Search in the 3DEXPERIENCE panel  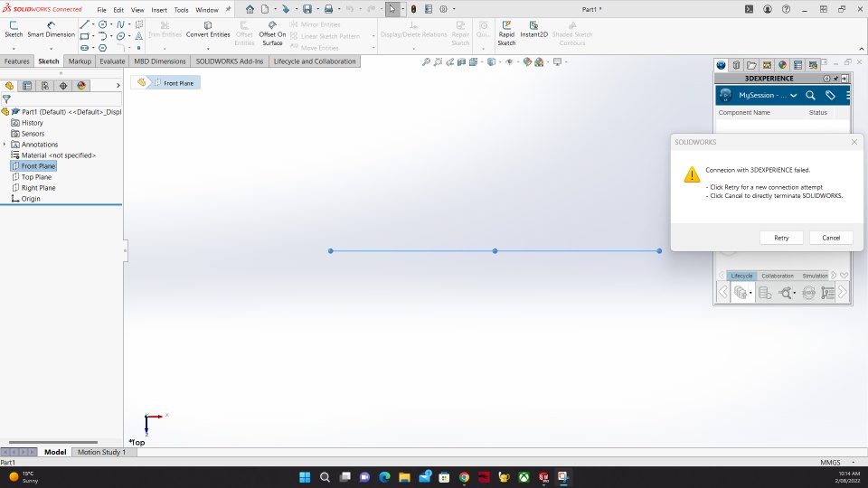click(x=810, y=95)
